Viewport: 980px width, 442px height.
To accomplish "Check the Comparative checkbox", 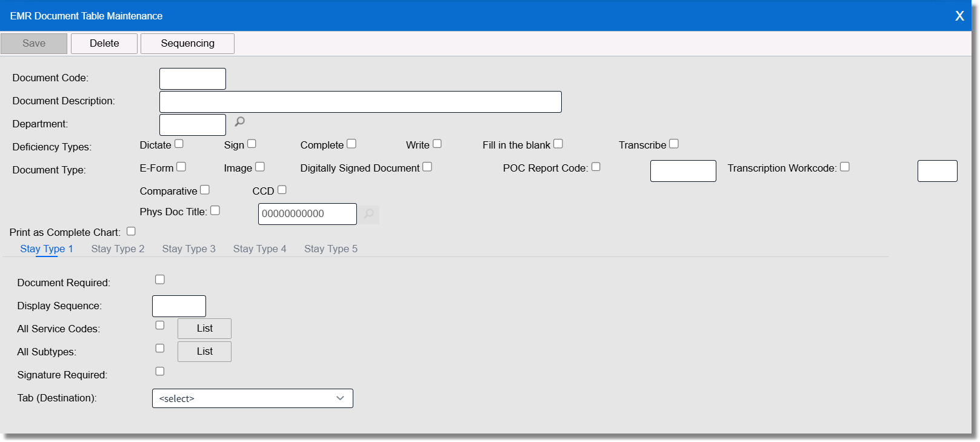I will point(205,190).
